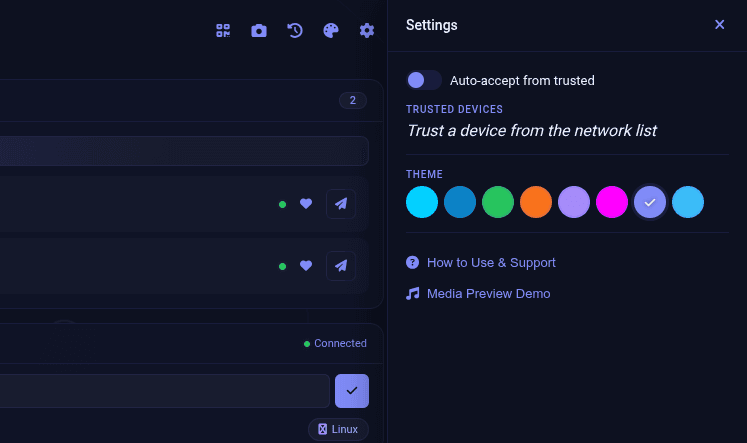Select the green theme swatch
Viewport: 747px width, 443px height.
[498, 202]
